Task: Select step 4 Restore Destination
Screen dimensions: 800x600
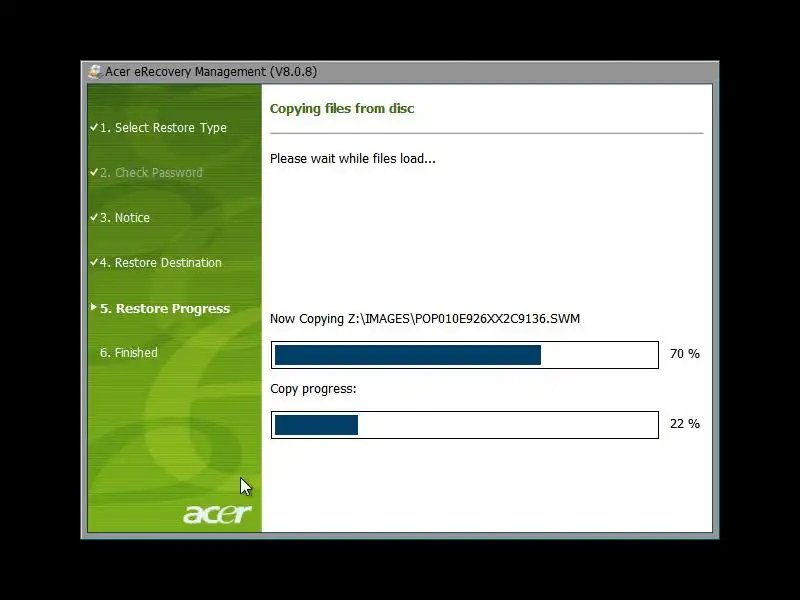Action: coord(161,262)
